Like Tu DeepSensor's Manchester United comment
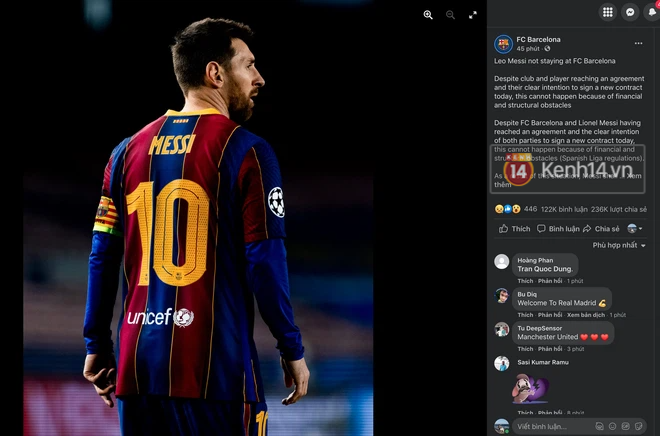The image size is (660, 436). 525,349
